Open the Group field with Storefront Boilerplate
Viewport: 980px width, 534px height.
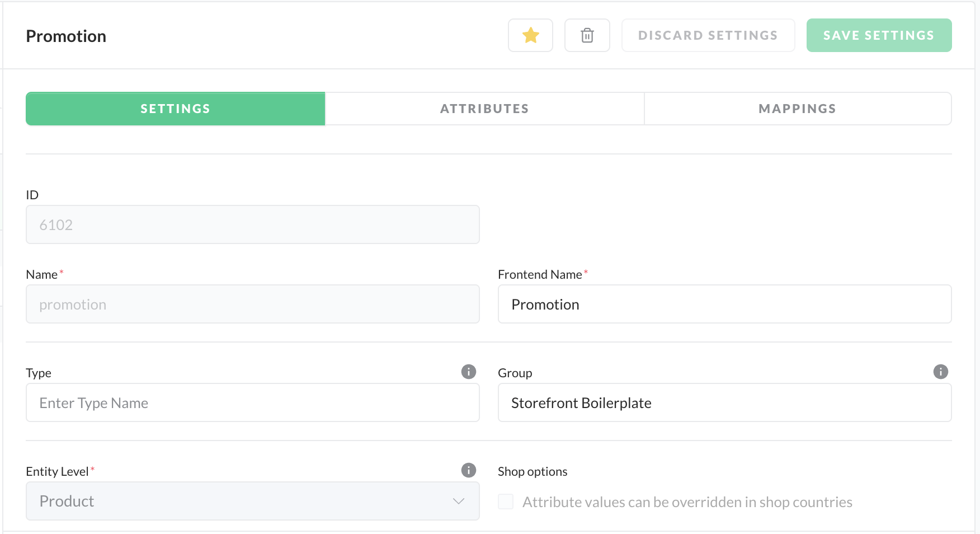(724, 403)
